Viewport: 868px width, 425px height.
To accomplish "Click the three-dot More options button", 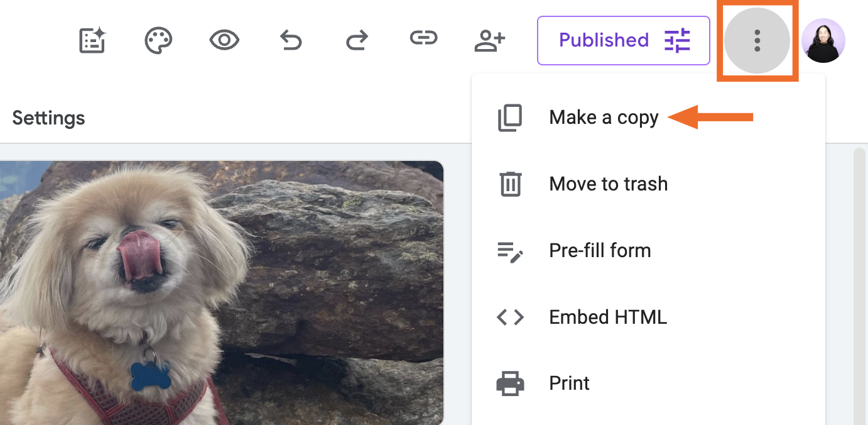I will tap(757, 41).
